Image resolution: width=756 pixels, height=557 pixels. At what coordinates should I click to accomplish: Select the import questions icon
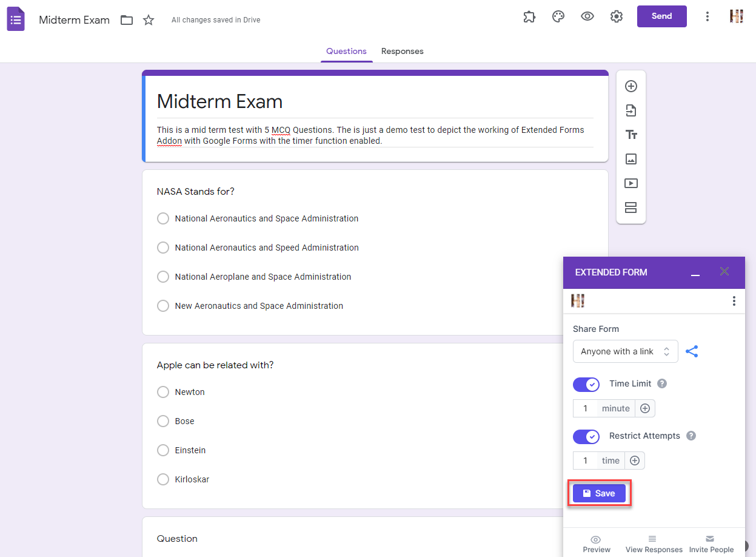point(631,110)
